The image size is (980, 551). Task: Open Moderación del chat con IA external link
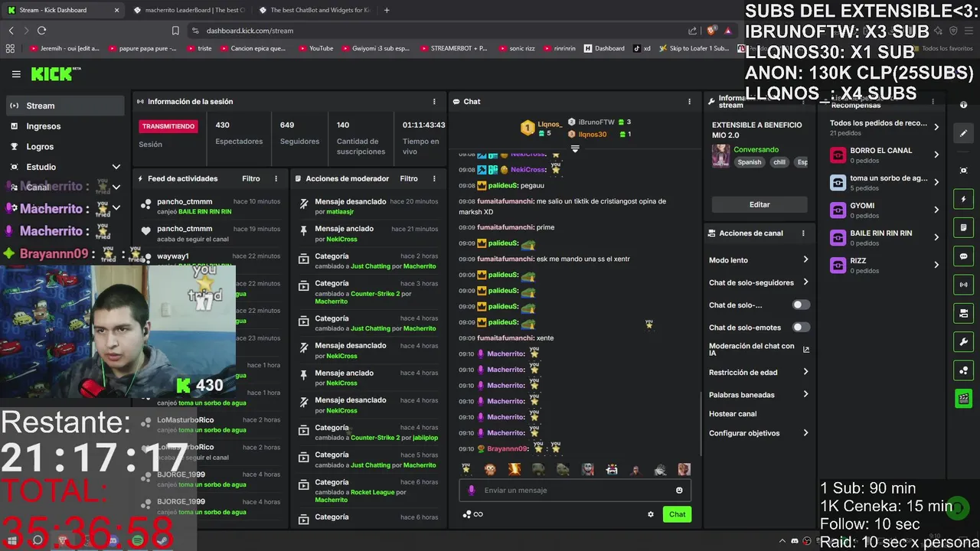(x=805, y=349)
